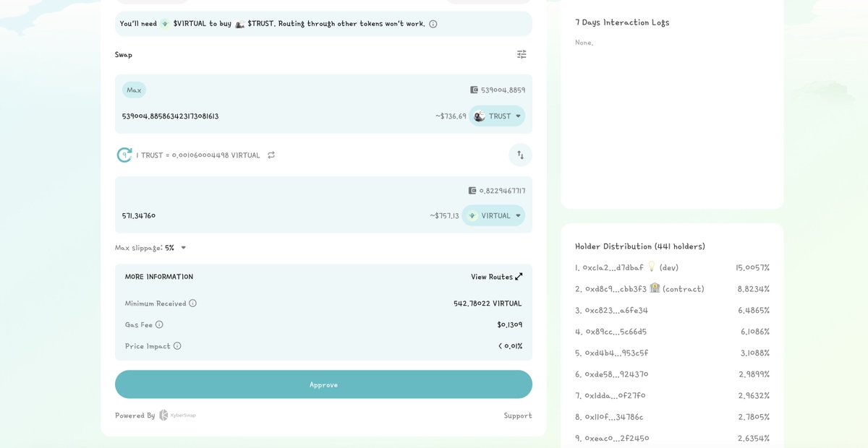Click ~$757.13 value estimate
This screenshot has width=868, height=448.
click(x=444, y=216)
